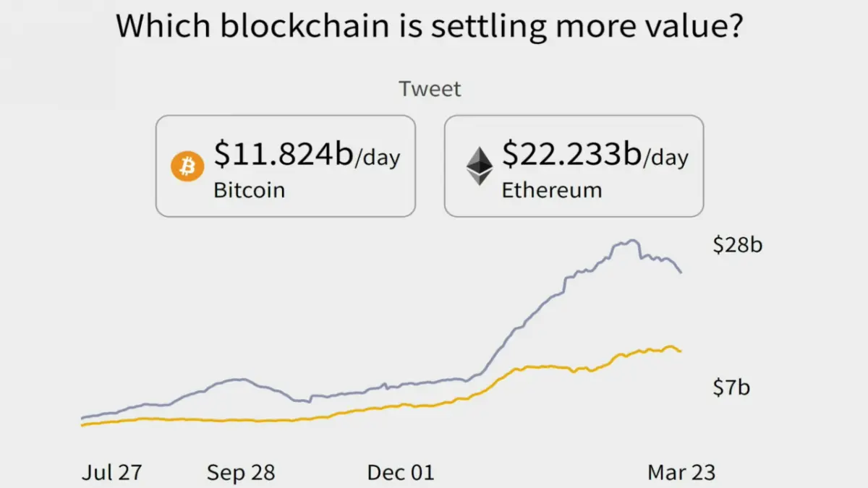Click the $28b y-axis label
Viewport: 868px width, 488px height.
(738, 245)
